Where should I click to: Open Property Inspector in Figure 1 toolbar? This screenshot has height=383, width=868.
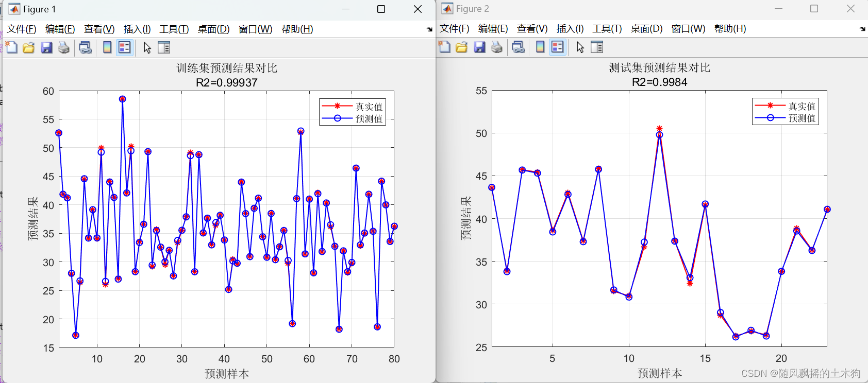point(164,48)
